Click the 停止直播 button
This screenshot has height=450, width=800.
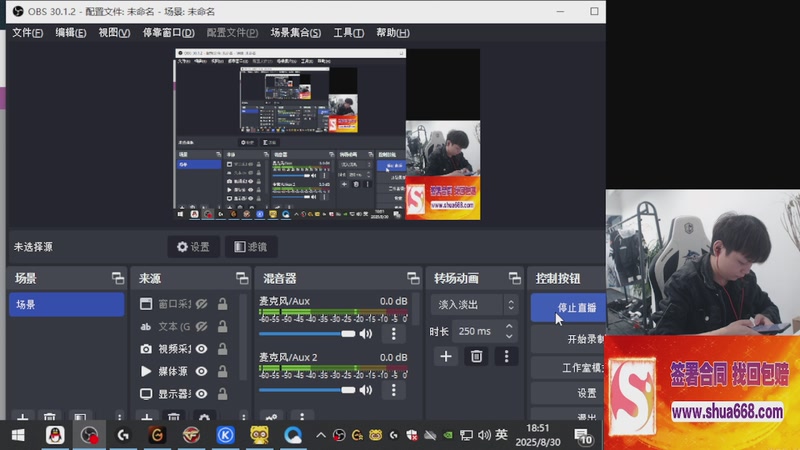[568, 308]
